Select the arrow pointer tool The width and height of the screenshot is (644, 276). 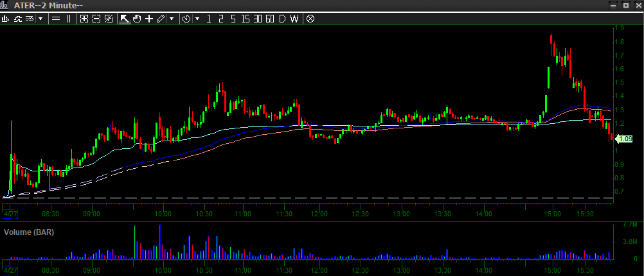125,19
